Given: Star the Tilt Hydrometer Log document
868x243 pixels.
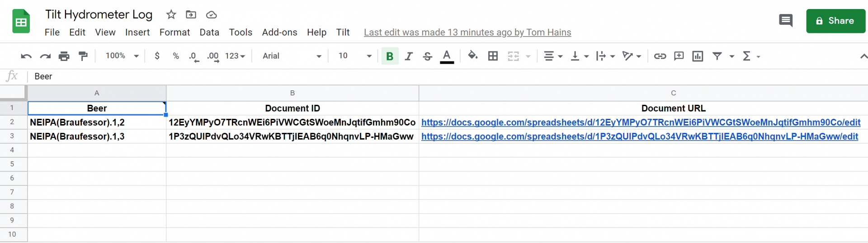Looking at the screenshot, I should tap(171, 14).
